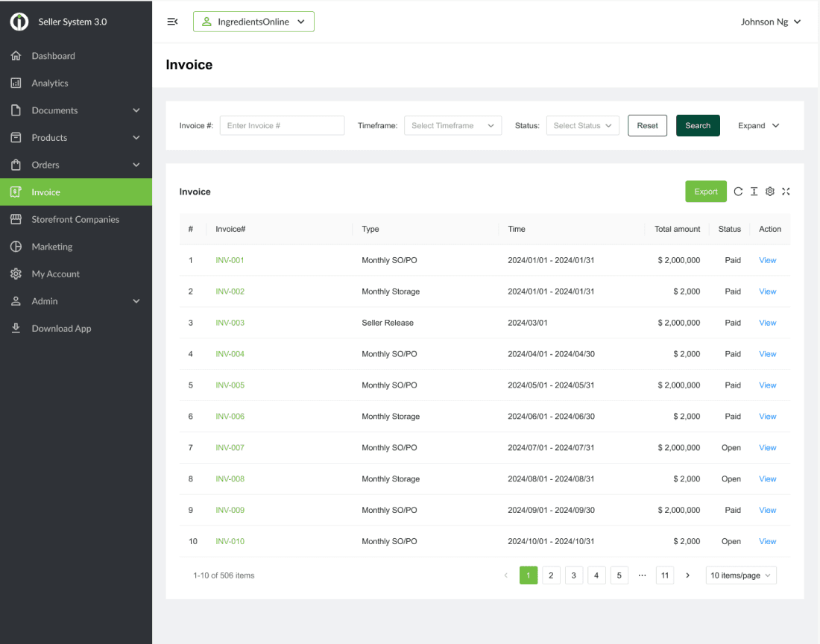This screenshot has height=644, width=820.
Task: Click the Total amount column header
Action: (677, 229)
